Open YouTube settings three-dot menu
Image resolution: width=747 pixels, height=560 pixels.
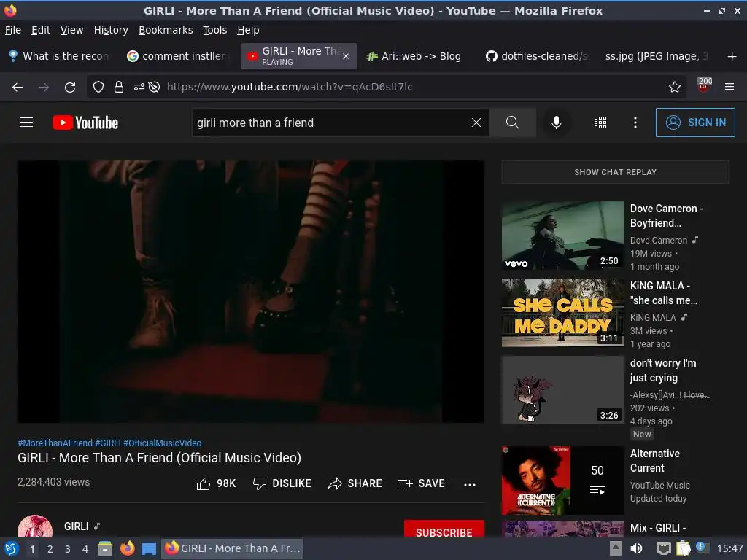pyautogui.click(x=635, y=122)
